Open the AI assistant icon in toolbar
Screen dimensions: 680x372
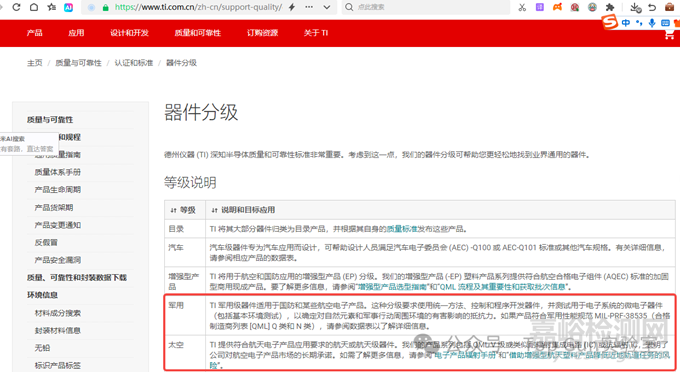click(69, 7)
